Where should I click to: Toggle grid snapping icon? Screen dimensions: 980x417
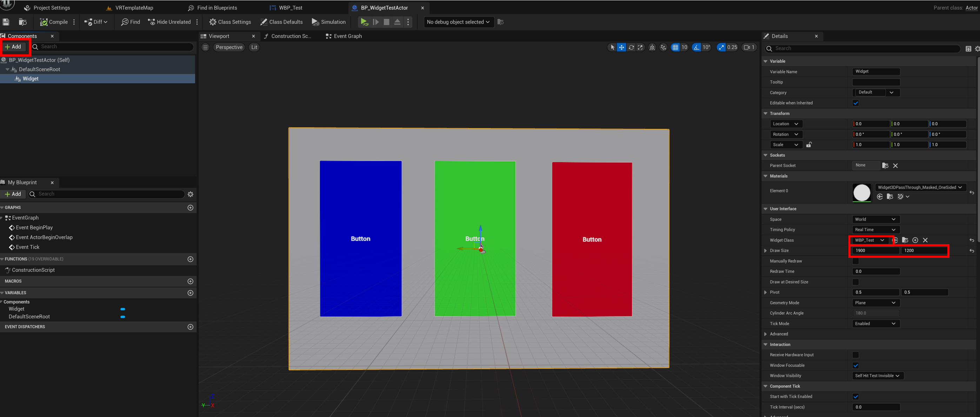tap(675, 47)
